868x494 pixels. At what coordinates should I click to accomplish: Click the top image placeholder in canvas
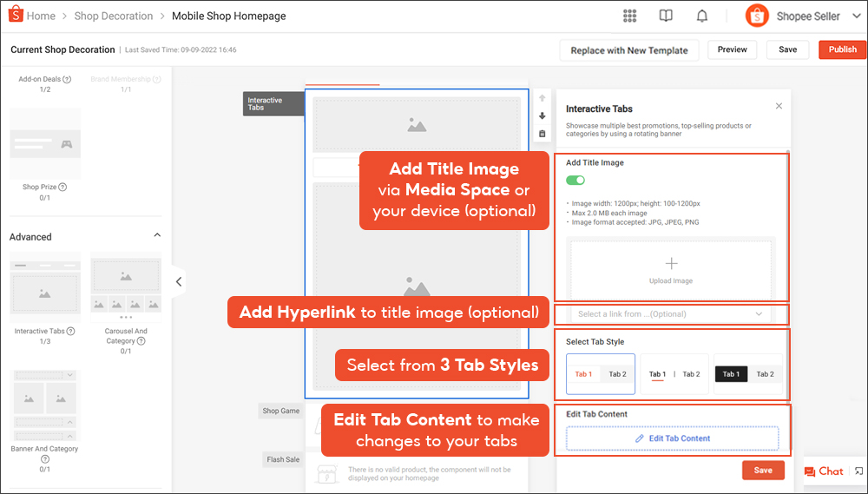[417, 125]
